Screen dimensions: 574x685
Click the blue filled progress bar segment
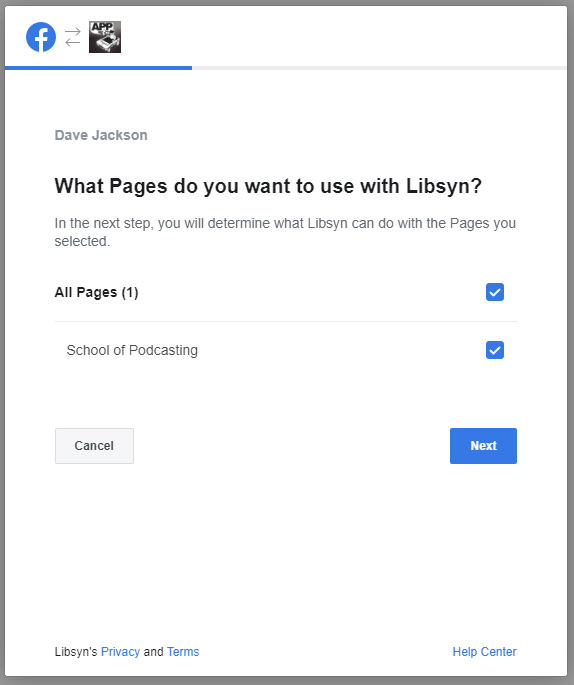[98, 68]
